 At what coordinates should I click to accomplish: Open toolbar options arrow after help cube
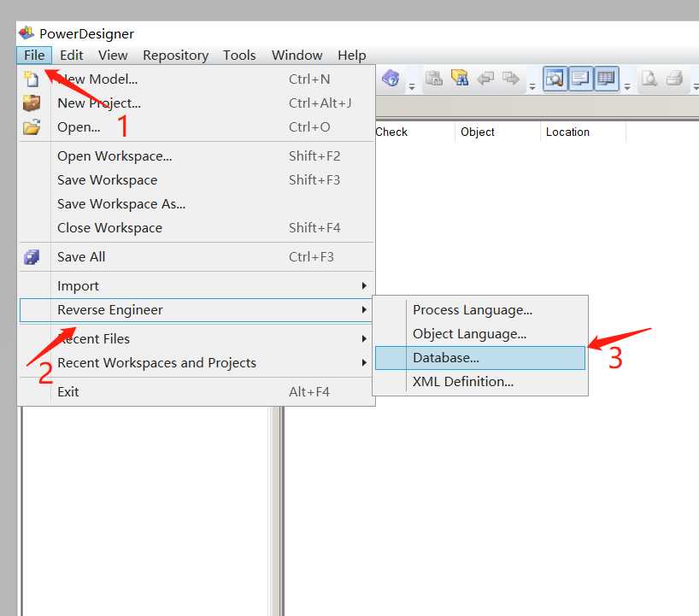click(412, 86)
